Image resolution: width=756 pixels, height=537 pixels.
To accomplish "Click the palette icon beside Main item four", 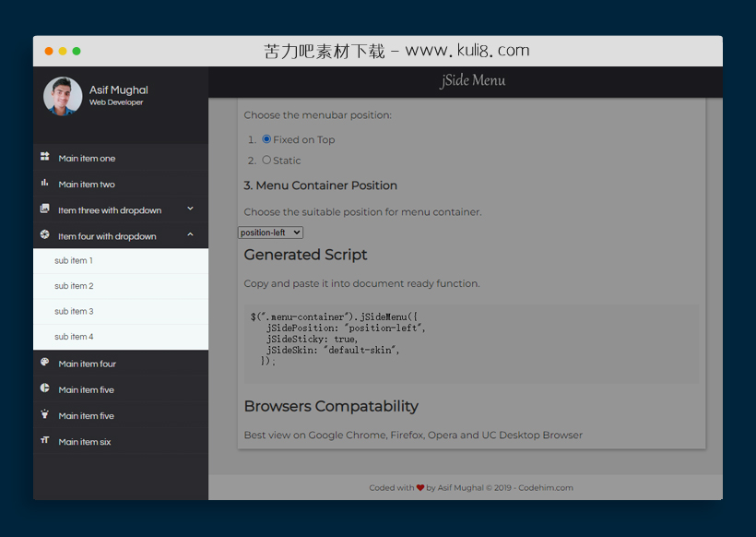I will pyautogui.click(x=45, y=363).
